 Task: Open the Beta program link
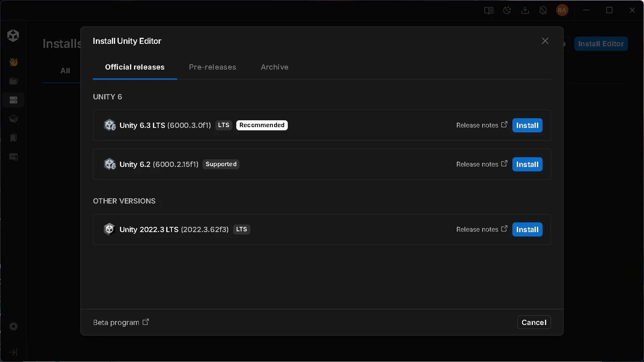pos(116,323)
